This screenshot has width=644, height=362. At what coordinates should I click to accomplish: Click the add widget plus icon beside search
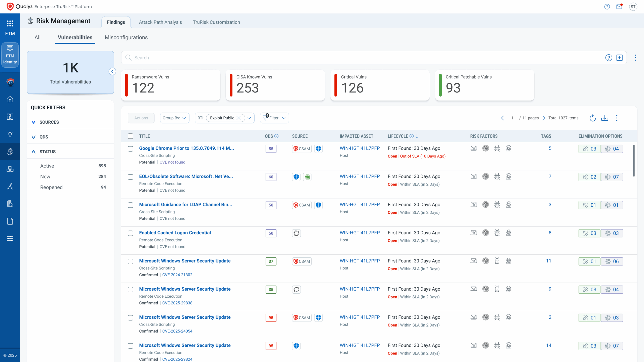pyautogui.click(x=619, y=58)
